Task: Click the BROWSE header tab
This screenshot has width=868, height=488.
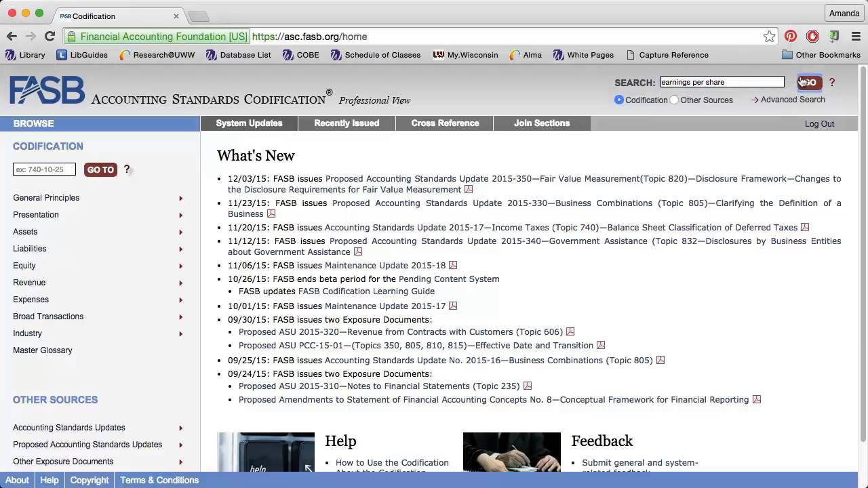Action: coord(100,123)
